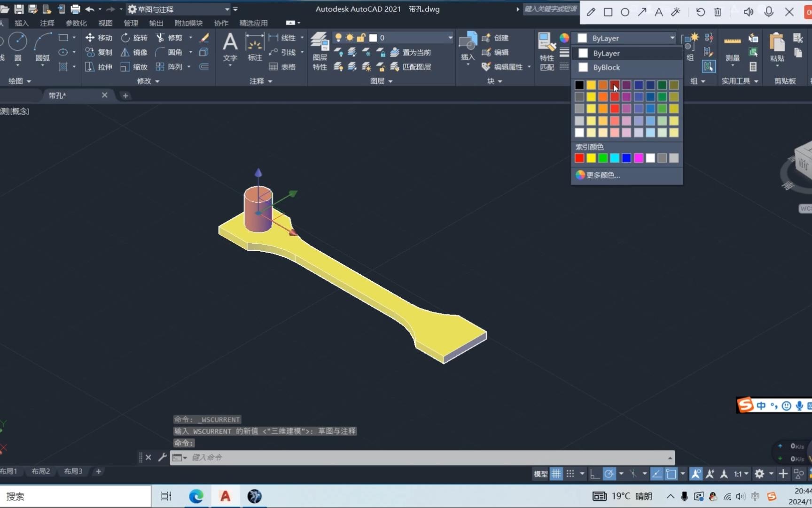
Task: Expand the 注释 panel
Action: click(261, 81)
